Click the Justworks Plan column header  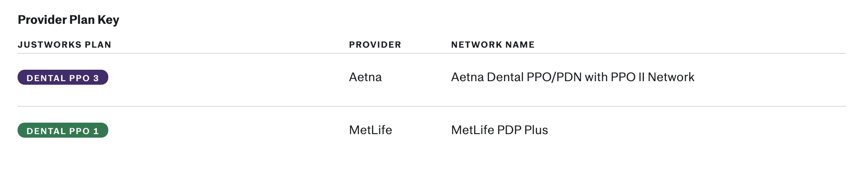pos(64,45)
